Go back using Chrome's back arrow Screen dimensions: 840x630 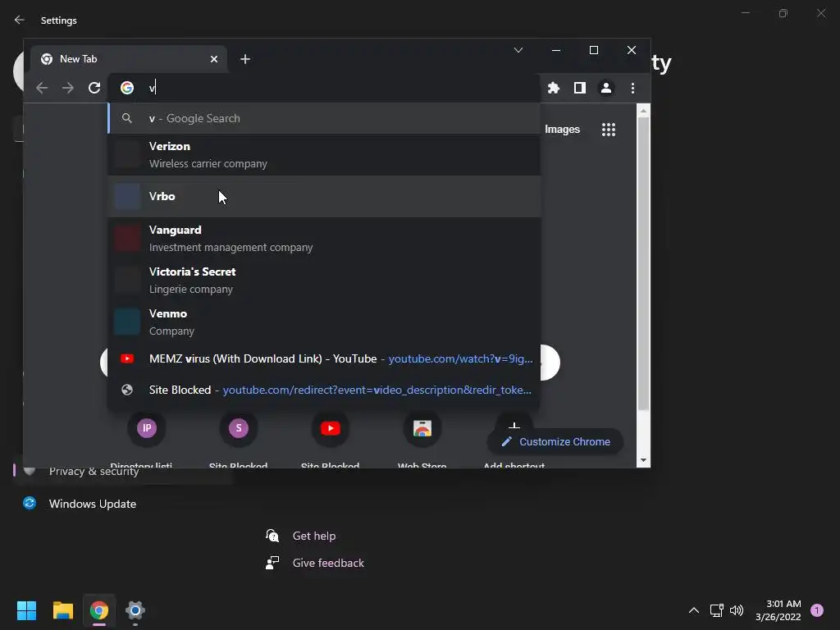[x=42, y=88]
